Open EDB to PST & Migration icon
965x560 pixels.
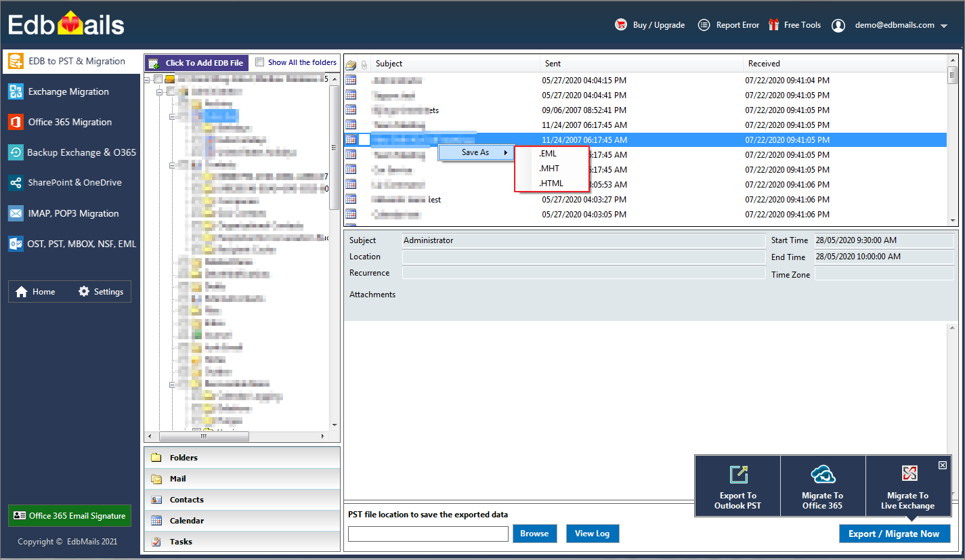pos(16,62)
